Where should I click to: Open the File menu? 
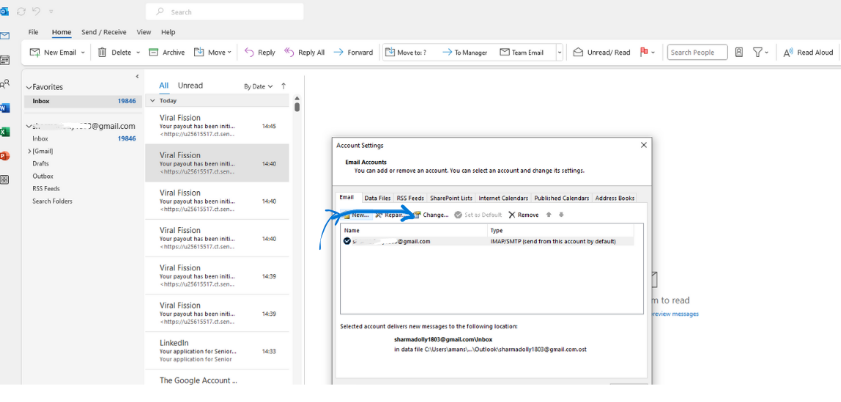tap(33, 32)
